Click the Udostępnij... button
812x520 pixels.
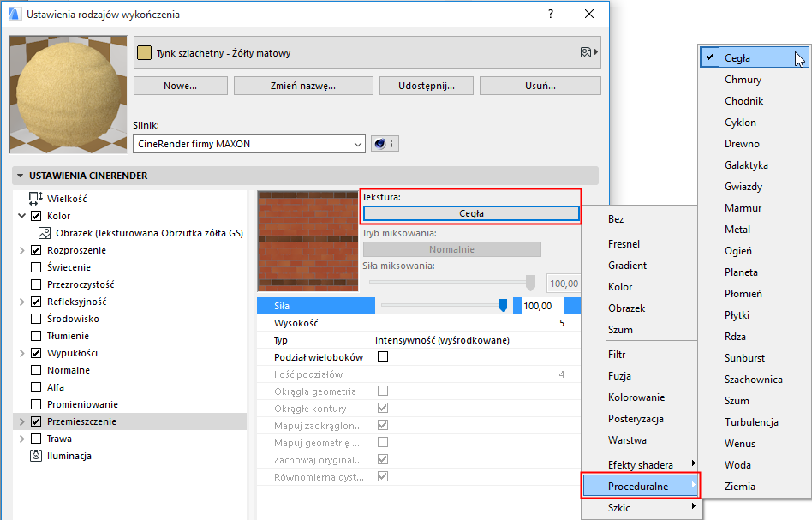coord(427,86)
